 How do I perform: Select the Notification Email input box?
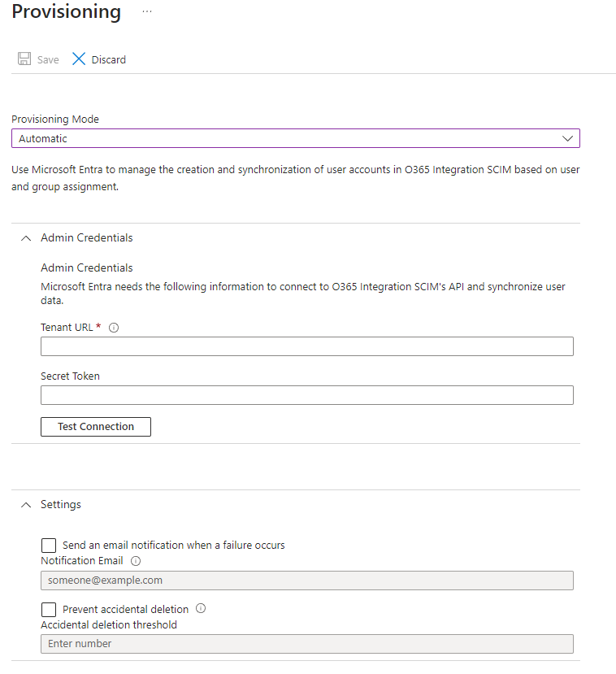[306, 581]
